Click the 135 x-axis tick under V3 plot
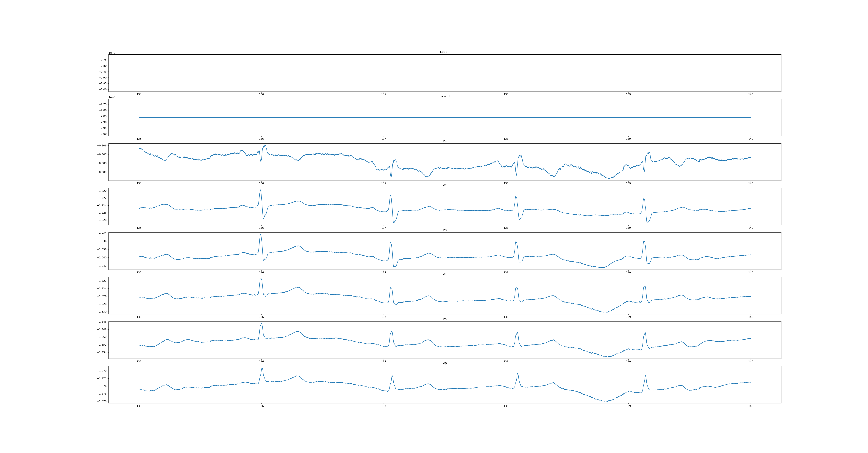This screenshot has height=453, width=868. (139, 272)
